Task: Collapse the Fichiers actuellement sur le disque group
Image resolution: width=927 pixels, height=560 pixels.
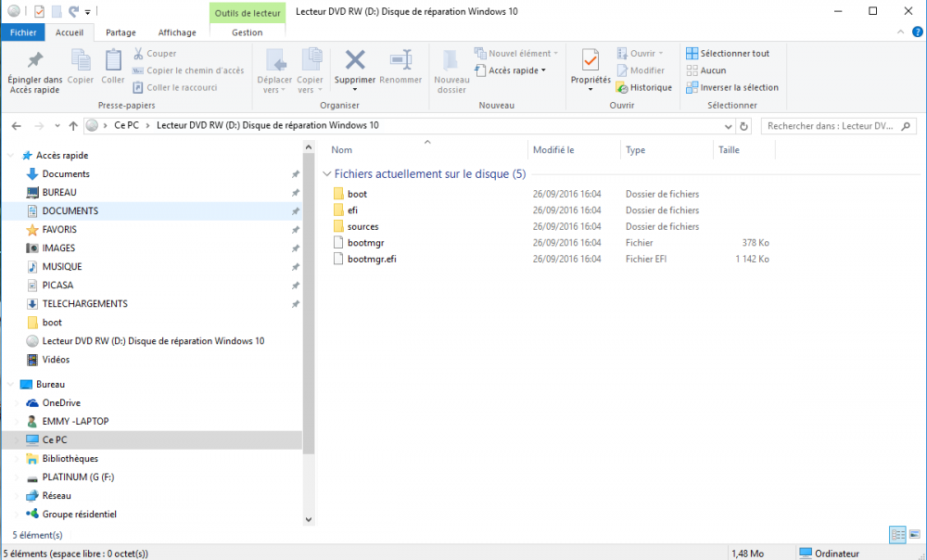Action: [326, 173]
